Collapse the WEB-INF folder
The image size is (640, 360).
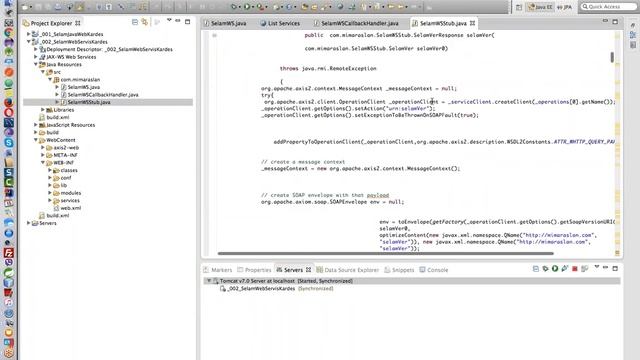tap(42, 162)
